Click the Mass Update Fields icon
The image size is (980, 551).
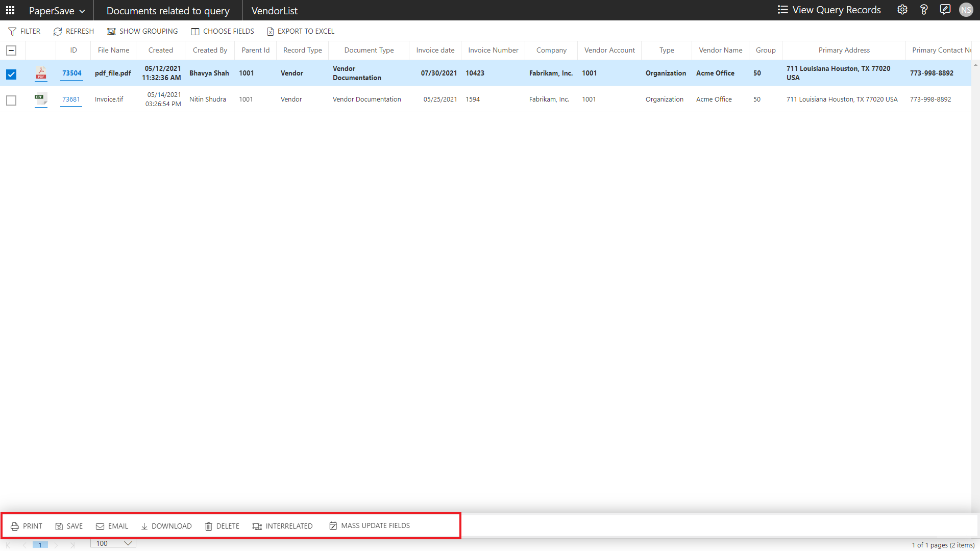point(333,526)
